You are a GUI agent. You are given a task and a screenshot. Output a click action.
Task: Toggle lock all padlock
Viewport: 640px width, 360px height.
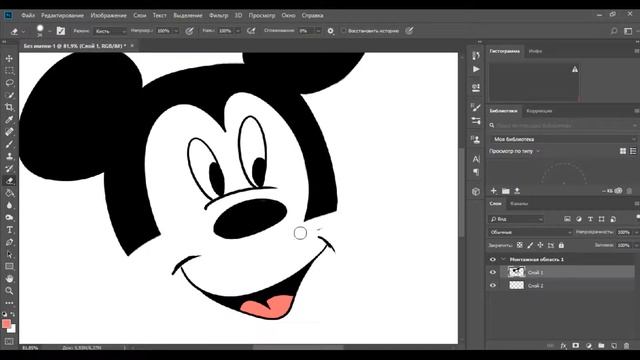(x=561, y=245)
